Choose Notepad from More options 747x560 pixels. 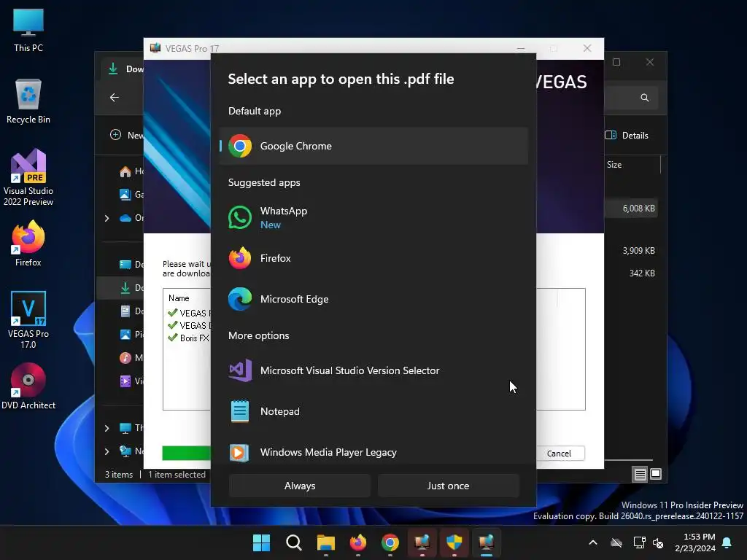coord(373,411)
